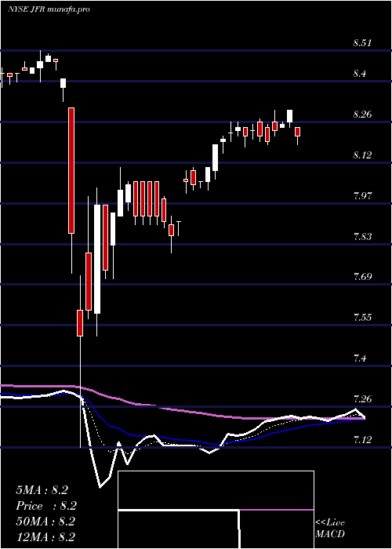
Task: Click the 50MA : 8.2 legend entry
Action: (x=45, y=522)
